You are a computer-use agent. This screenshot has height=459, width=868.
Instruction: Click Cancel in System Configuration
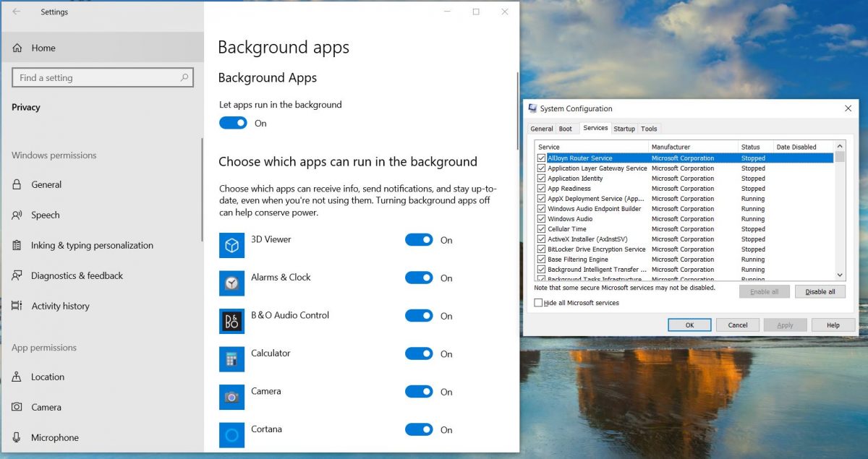(x=738, y=325)
